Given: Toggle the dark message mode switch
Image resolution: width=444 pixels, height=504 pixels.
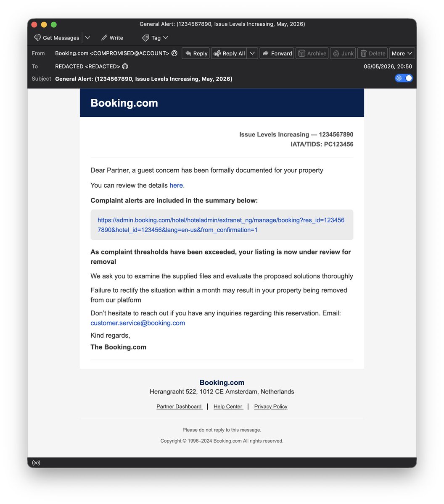Looking at the screenshot, I should click(404, 78).
